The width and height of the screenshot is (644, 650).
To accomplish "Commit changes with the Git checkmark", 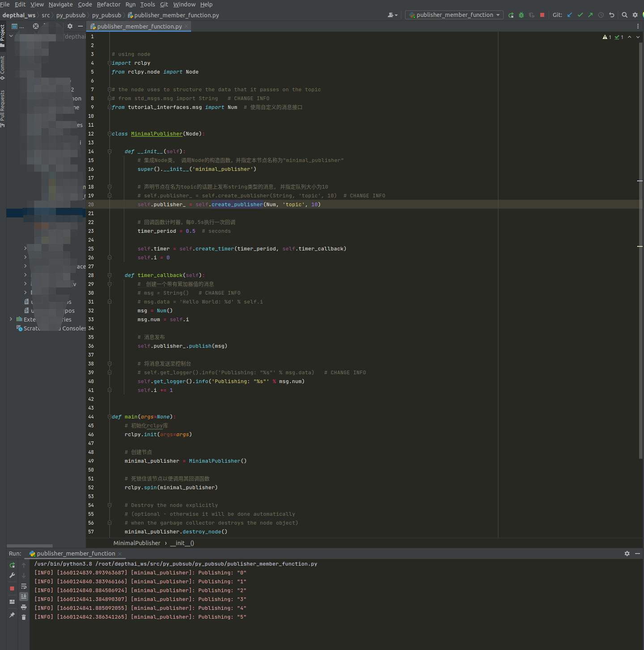I will (x=580, y=15).
